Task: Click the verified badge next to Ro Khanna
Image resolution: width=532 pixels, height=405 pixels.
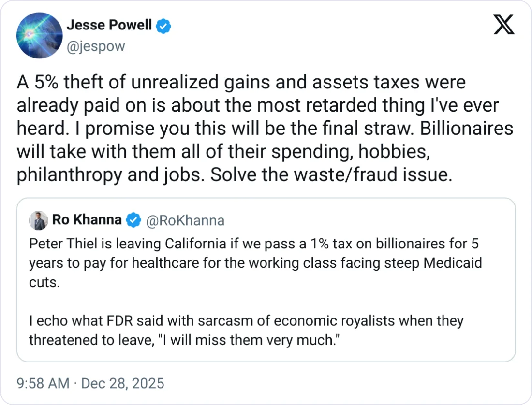Action: tap(133, 220)
